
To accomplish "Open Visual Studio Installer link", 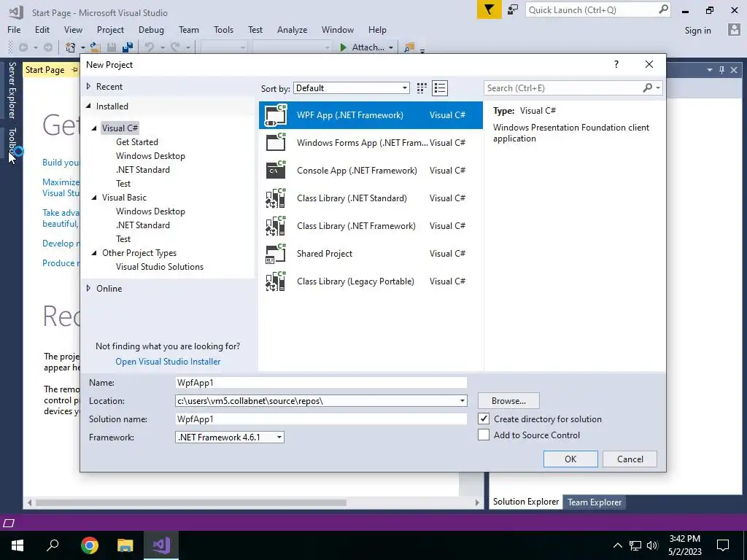I will (168, 362).
